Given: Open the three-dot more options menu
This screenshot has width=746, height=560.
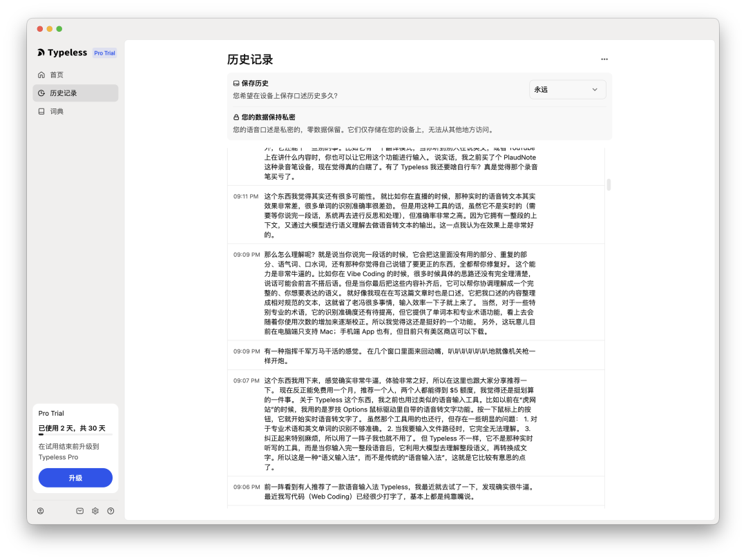Looking at the screenshot, I should (x=604, y=59).
